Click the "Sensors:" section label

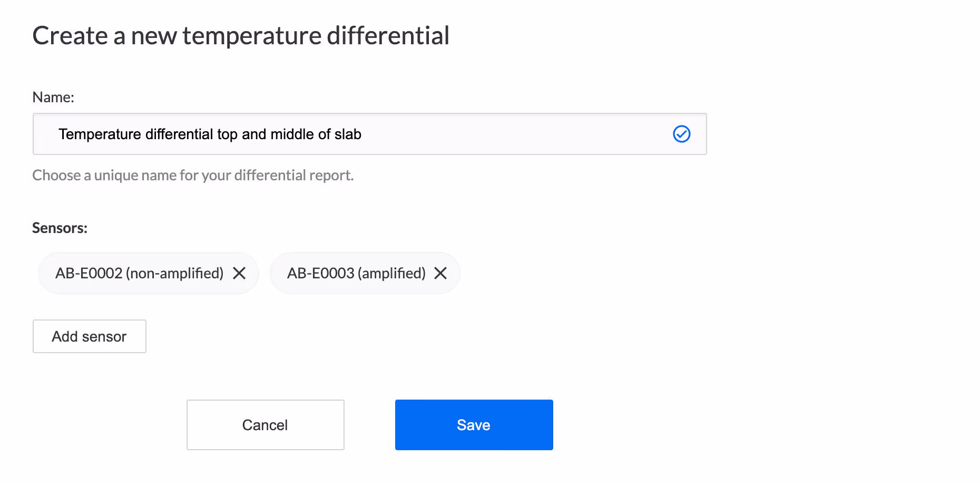click(x=60, y=228)
